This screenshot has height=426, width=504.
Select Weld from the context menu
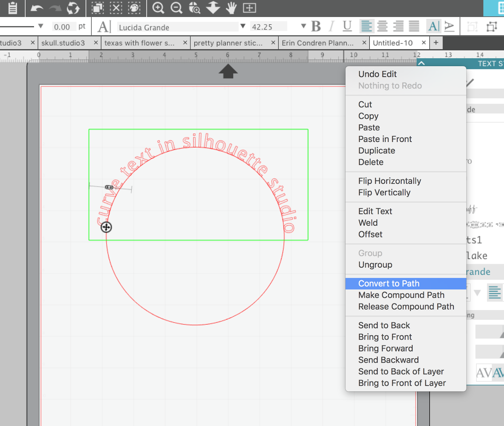coord(368,223)
